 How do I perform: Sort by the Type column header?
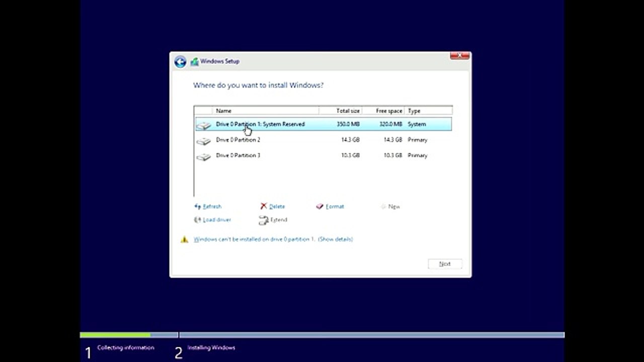(428, 111)
